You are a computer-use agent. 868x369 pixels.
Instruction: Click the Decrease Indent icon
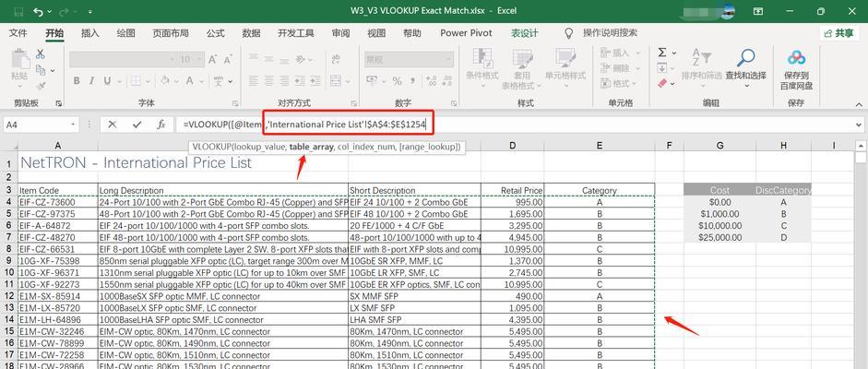tap(300, 81)
